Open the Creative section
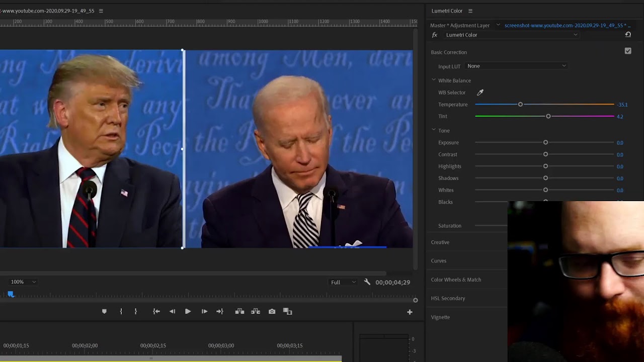Image resolution: width=644 pixels, height=362 pixels. [440, 242]
